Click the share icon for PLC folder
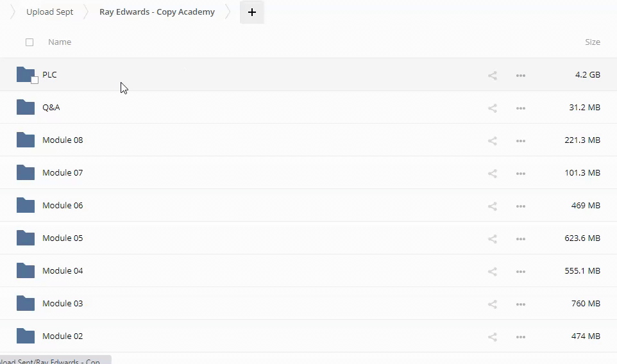The width and height of the screenshot is (617, 364). (x=493, y=75)
